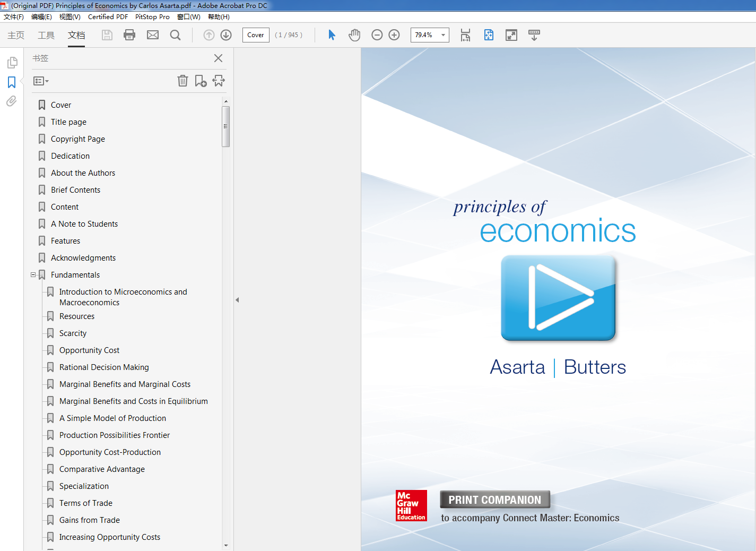Open Production Possibilities Frontier bookmark
The width and height of the screenshot is (756, 551).
point(115,435)
